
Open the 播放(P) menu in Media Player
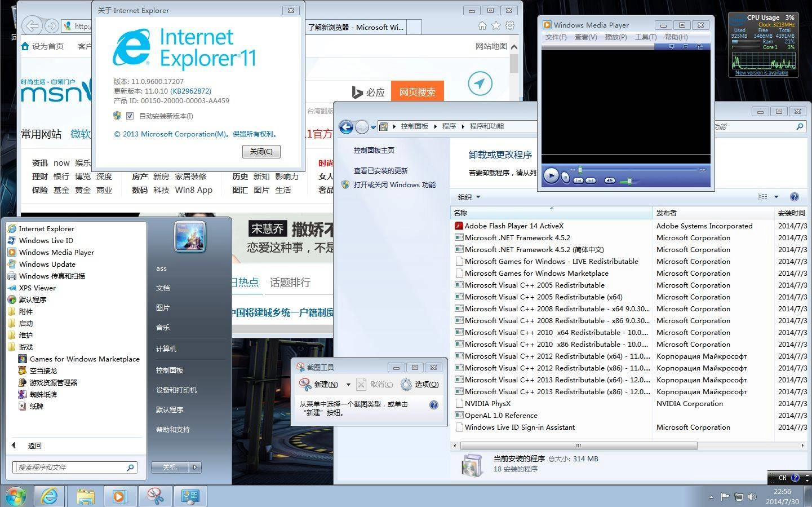pos(616,37)
